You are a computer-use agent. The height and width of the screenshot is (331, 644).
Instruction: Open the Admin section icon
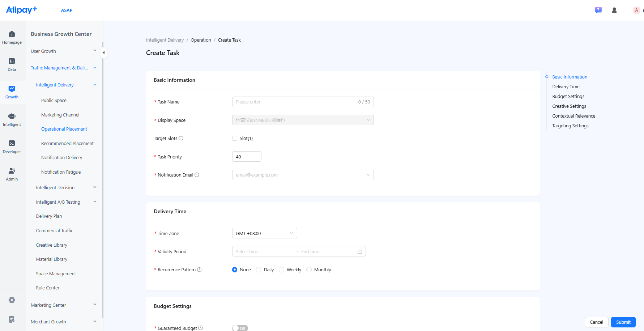click(x=12, y=170)
